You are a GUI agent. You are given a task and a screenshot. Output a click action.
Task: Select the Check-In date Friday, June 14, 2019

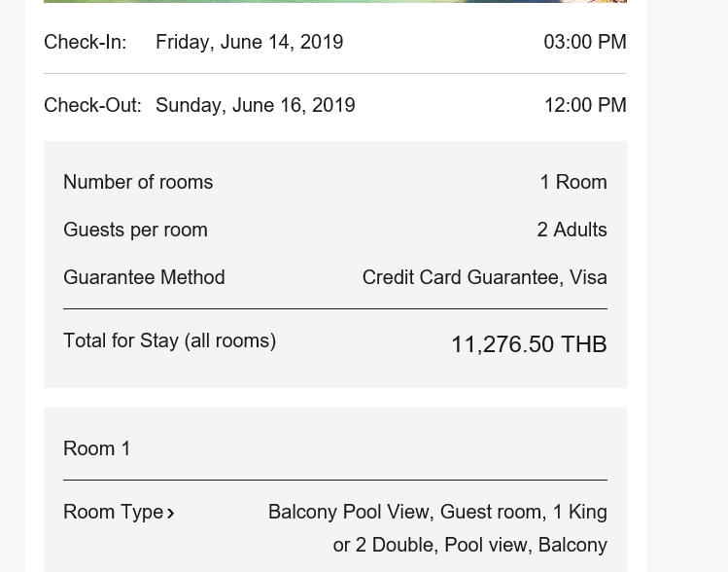click(250, 42)
